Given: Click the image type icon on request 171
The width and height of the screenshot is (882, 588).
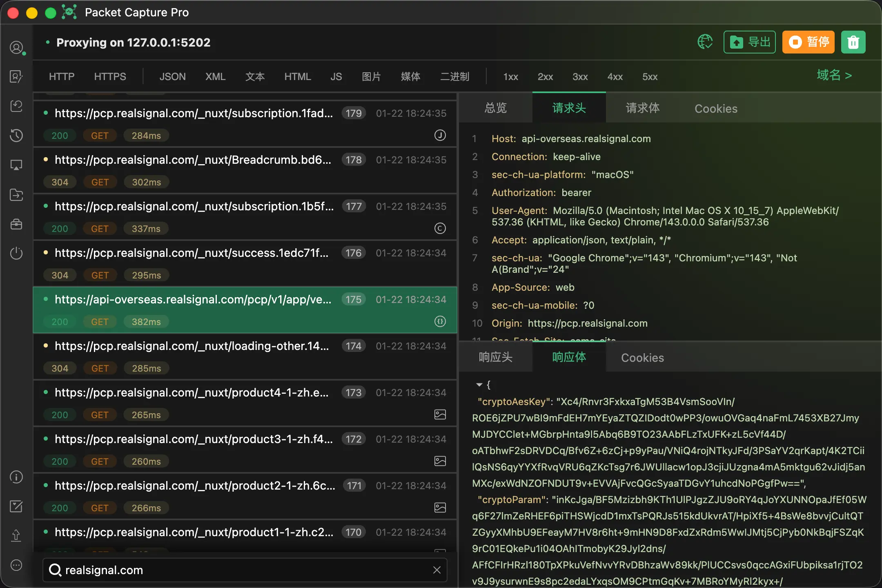Looking at the screenshot, I should pyautogui.click(x=440, y=508).
